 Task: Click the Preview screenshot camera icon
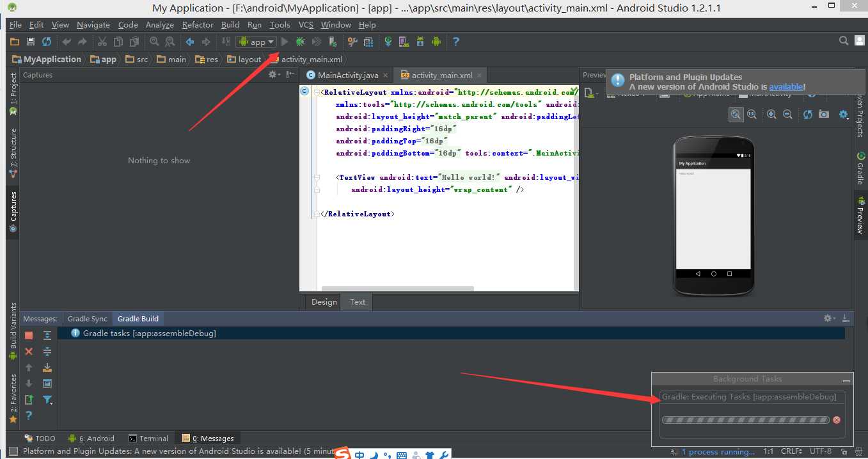(x=824, y=114)
